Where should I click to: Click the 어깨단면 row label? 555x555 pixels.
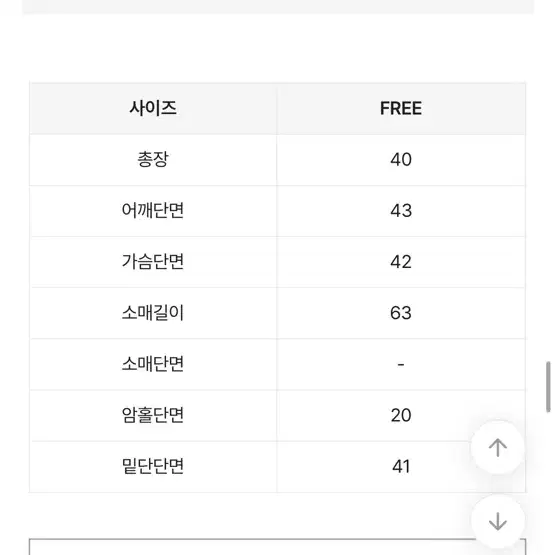tap(153, 210)
